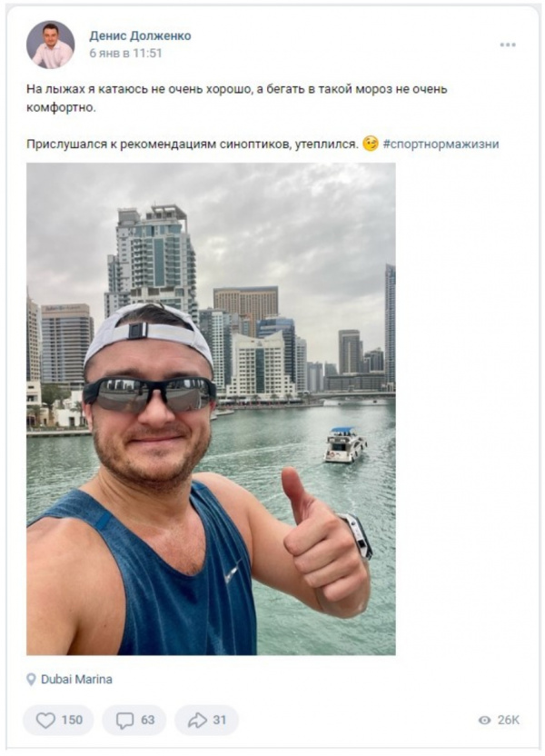Like the post with the heart icon
Viewport: 545px width, 756px height.
(x=45, y=721)
